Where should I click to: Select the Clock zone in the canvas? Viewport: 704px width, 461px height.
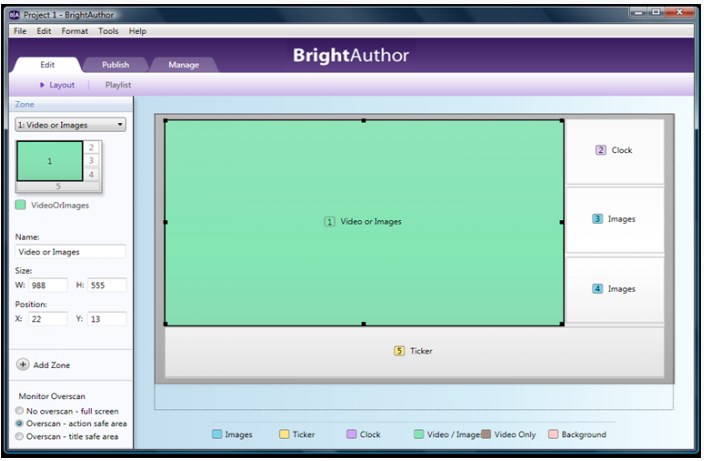[615, 151]
